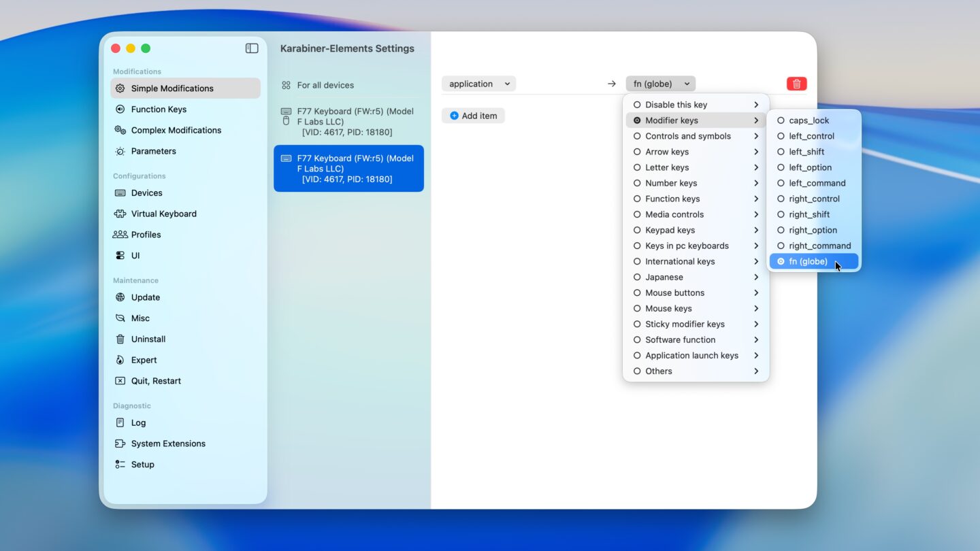Open the Modifier keys menu entry
Viewport: 980px width, 551px height.
coord(696,120)
